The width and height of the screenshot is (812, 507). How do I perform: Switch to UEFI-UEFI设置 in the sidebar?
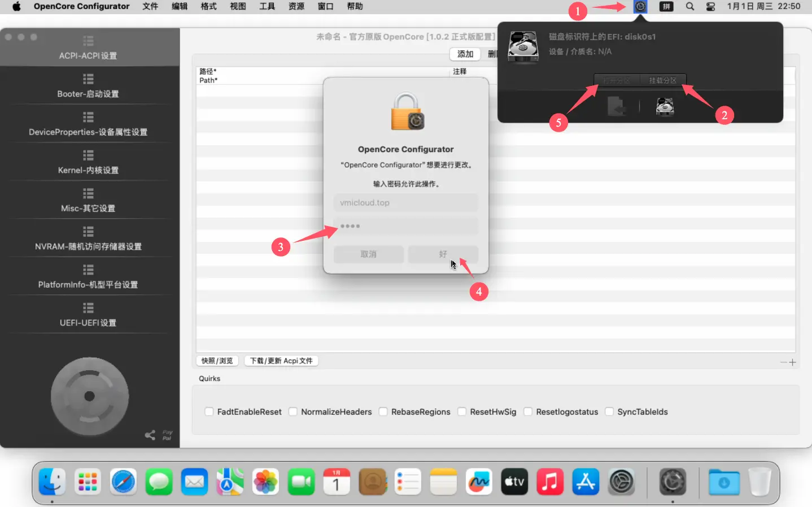[x=88, y=315]
